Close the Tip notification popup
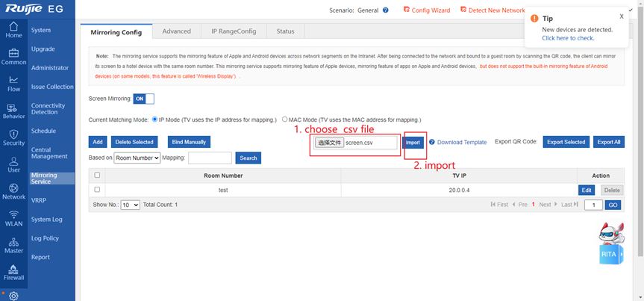 (622, 16)
